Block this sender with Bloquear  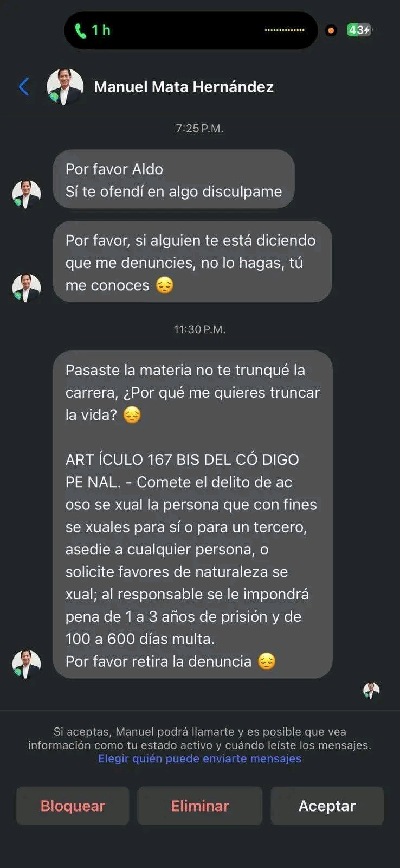coord(73,806)
